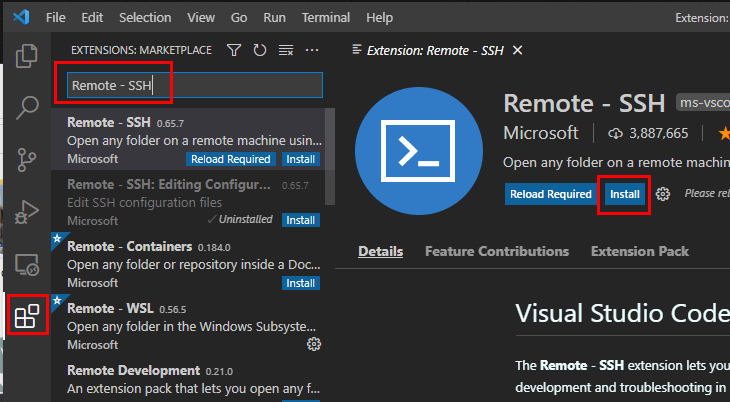Open the Search view in activity bar

point(27,108)
